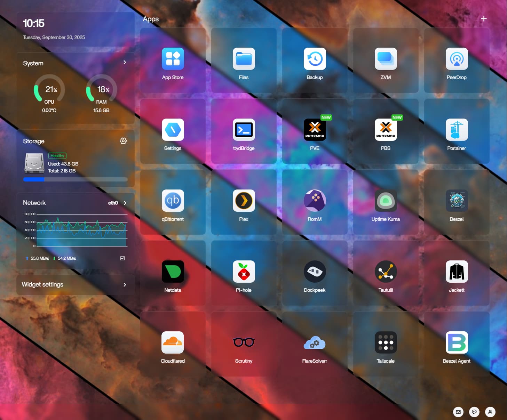This screenshot has height=420, width=507.
Task: Expand the Network eth0 interface chevron
Action: coord(125,203)
